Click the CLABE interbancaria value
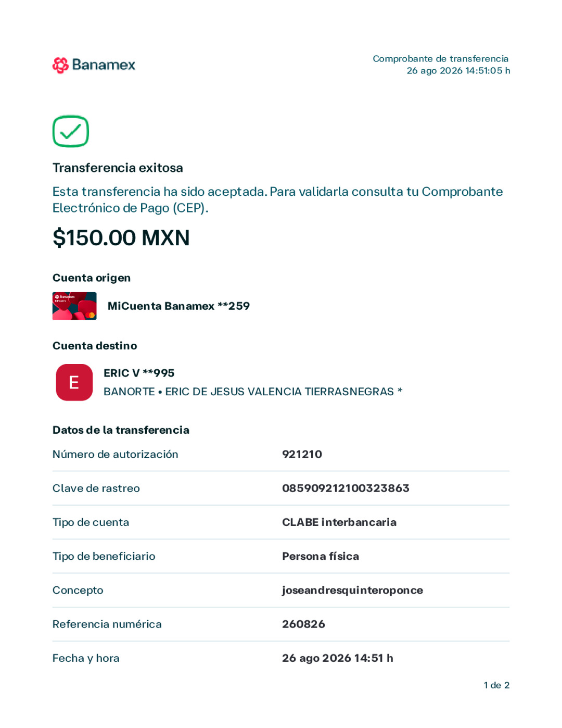 coord(339,522)
